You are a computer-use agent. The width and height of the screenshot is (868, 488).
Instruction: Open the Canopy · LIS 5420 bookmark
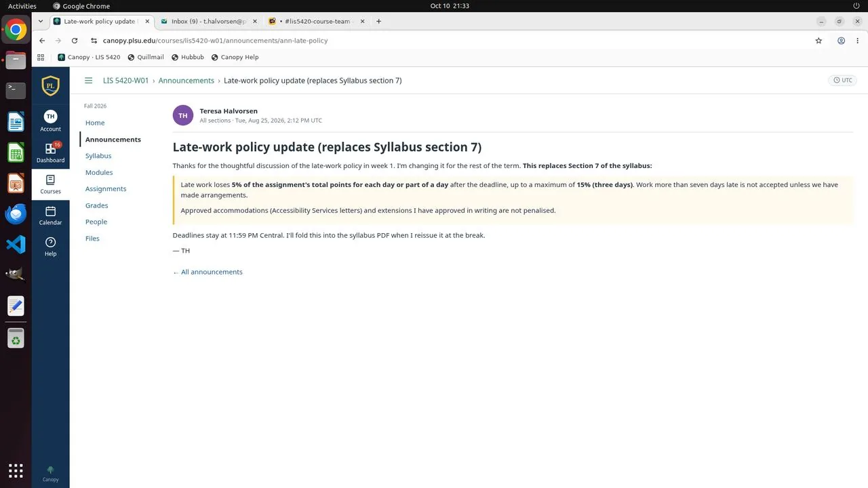click(90, 58)
